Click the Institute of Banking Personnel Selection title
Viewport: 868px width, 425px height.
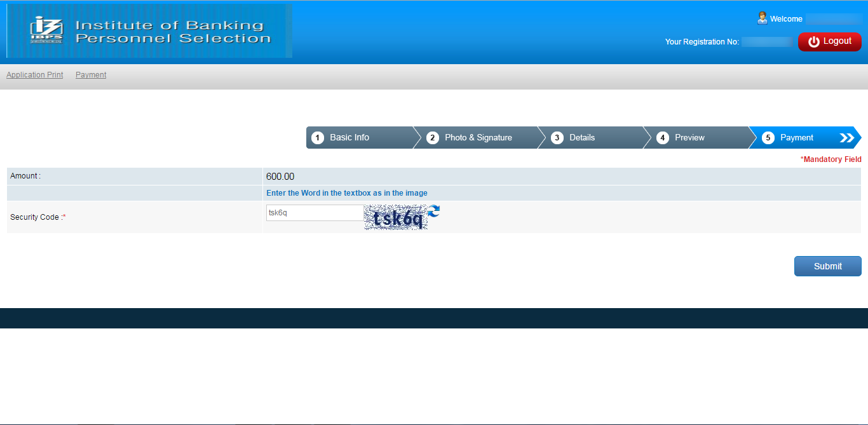click(x=173, y=32)
